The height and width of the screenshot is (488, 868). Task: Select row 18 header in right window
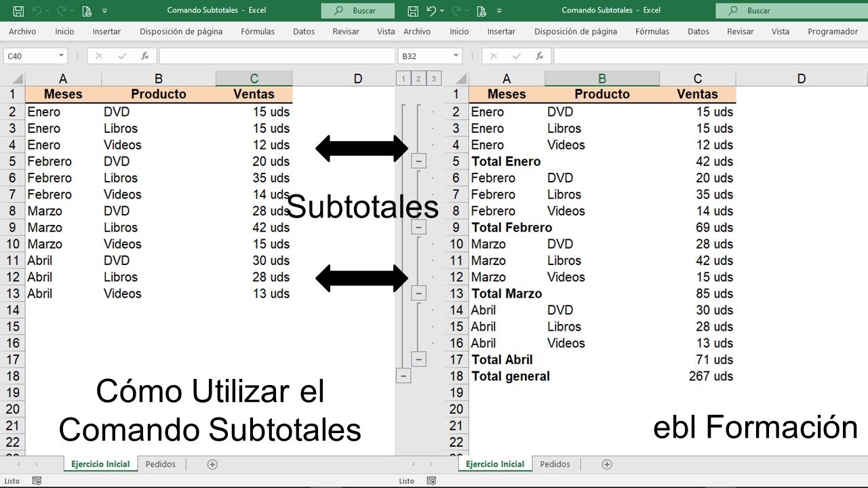(456, 376)
